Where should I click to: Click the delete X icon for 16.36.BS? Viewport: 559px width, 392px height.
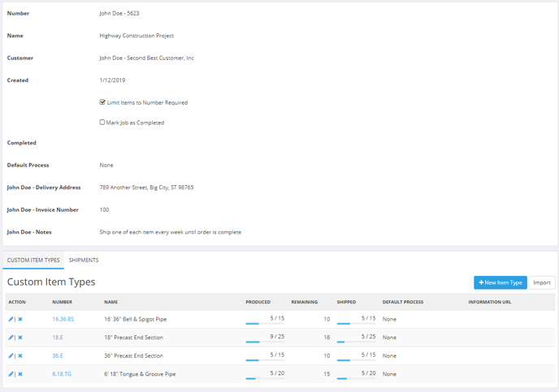tap(20, 319)
